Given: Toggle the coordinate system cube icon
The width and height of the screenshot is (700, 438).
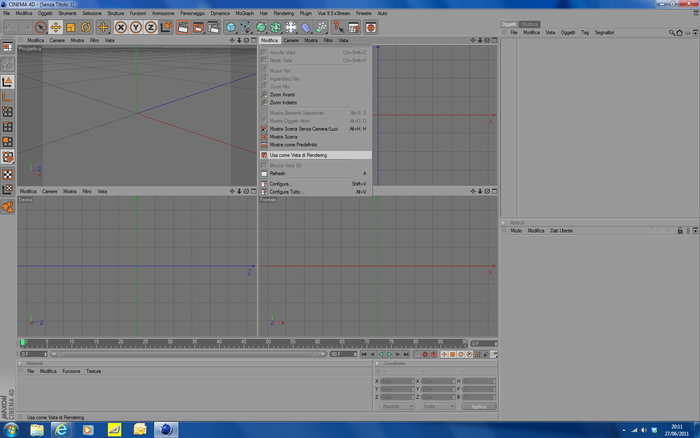Looking at the screenshot, I should (x=166, y=28).
